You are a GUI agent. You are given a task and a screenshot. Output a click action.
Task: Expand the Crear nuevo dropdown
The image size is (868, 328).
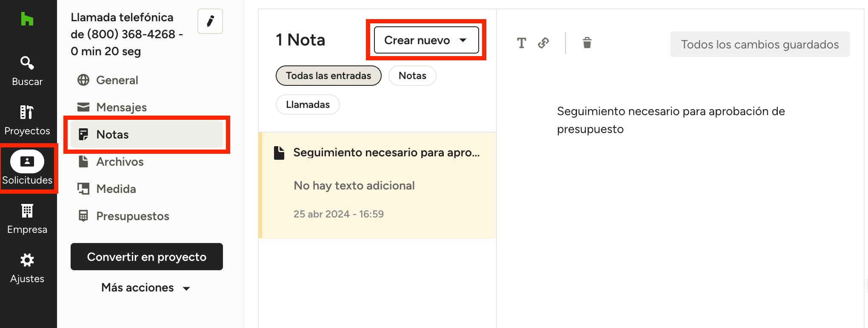[426, 40]
